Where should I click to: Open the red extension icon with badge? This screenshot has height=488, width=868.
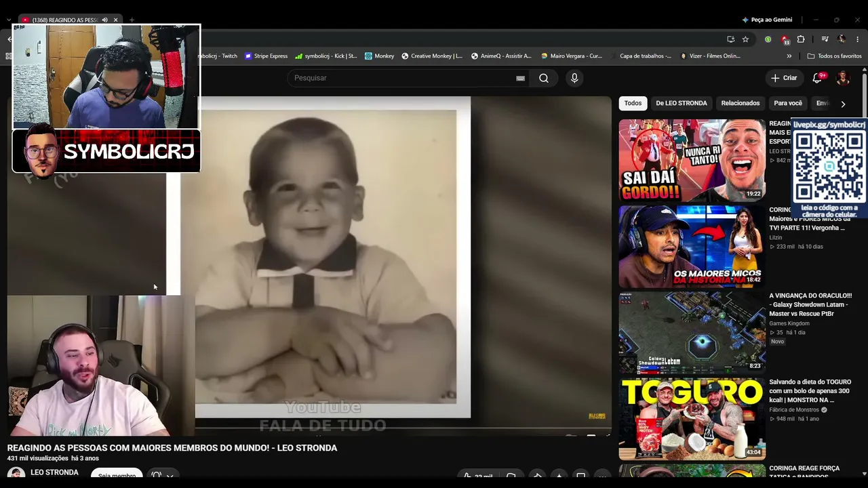pos(785,39)
